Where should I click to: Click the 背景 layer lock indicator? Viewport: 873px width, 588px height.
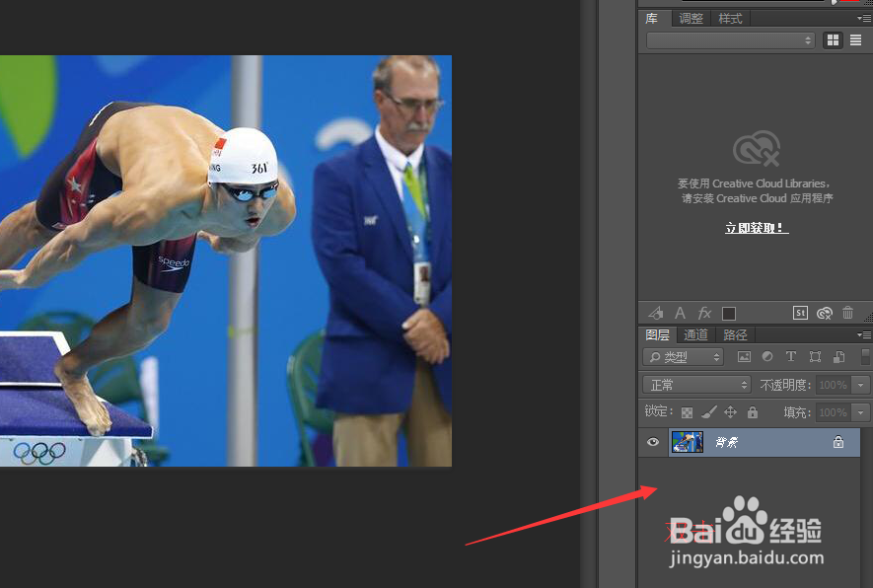pos(838,442)
